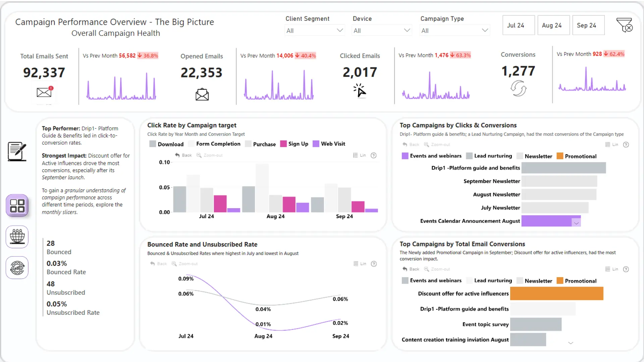The width and height of the screenshot is (644, 362).
Task: Select the Sep 24 month slicer
Action: (588, 25)
